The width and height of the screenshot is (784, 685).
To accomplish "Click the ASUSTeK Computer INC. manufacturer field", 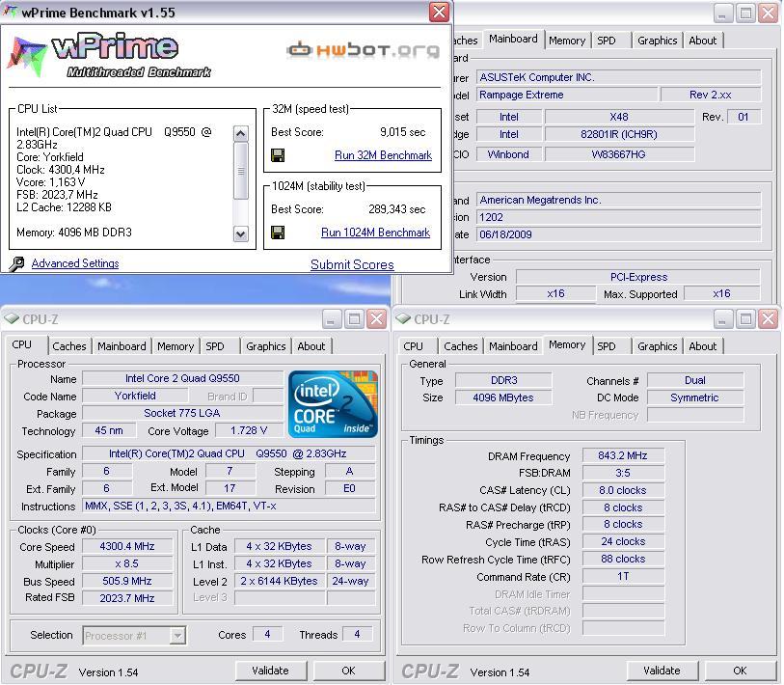I will pyautogui.click(x=618, y=77).
